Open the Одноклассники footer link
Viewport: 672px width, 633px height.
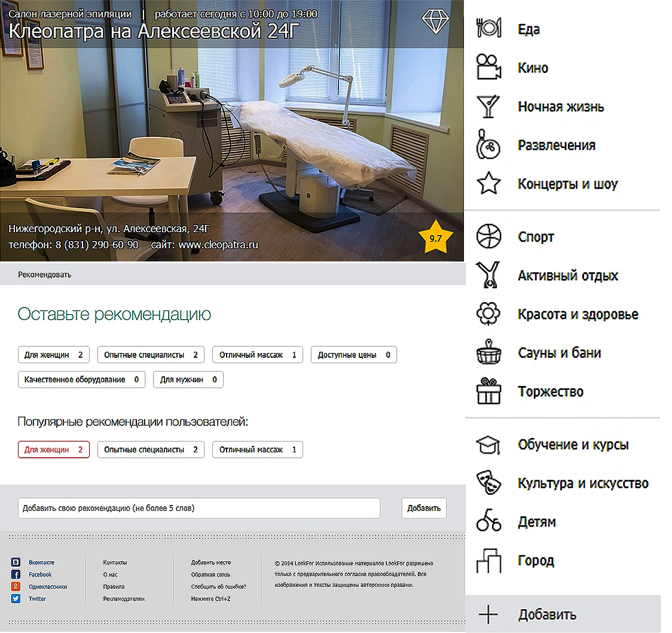tap(48, 586)
